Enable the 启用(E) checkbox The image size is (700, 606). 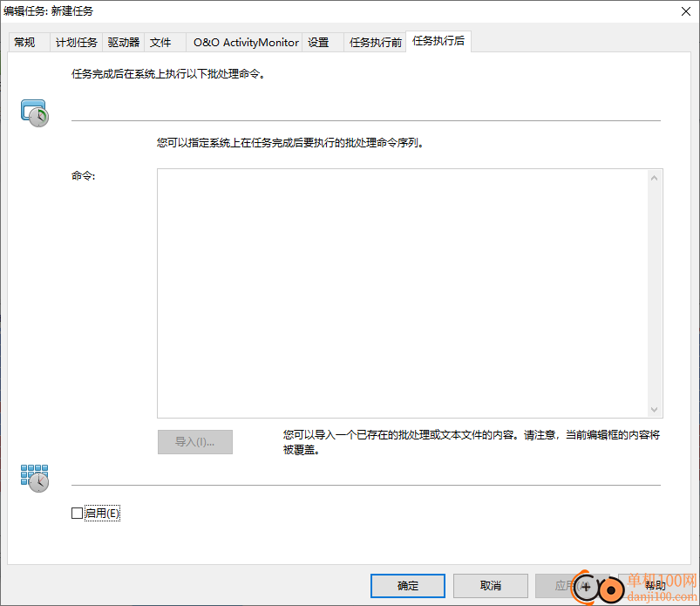tap(78, 513)
